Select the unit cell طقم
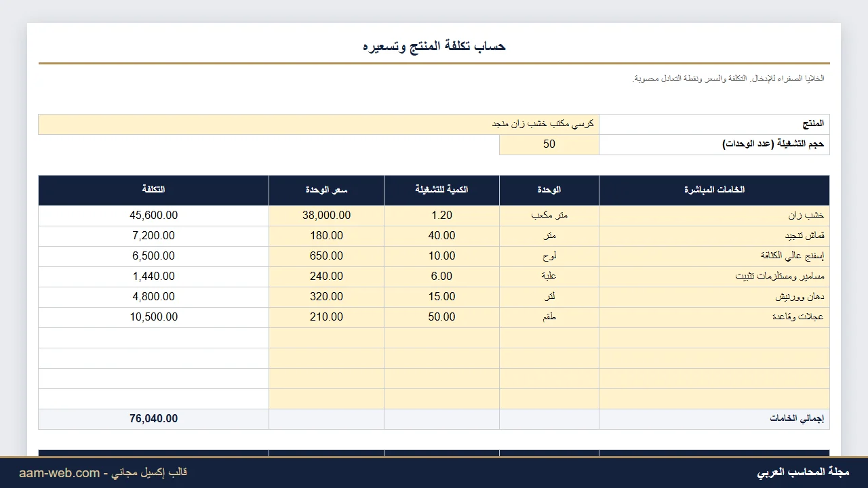This screenshot has height=488, width=868. (549, 317)
